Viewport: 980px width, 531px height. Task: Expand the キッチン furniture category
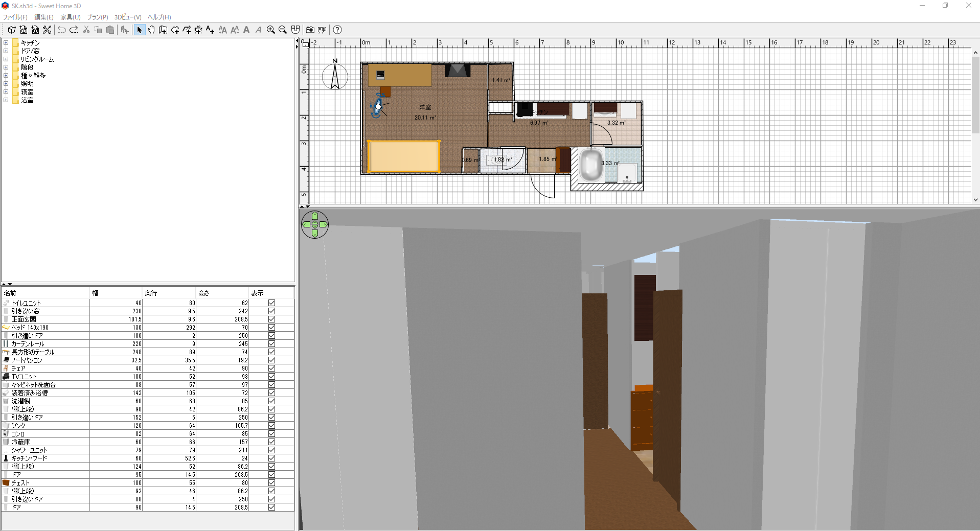6,43
